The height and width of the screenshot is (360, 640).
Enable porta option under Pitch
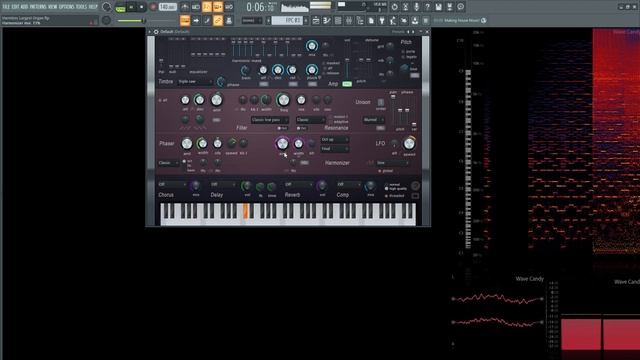[x=408, y=52]
